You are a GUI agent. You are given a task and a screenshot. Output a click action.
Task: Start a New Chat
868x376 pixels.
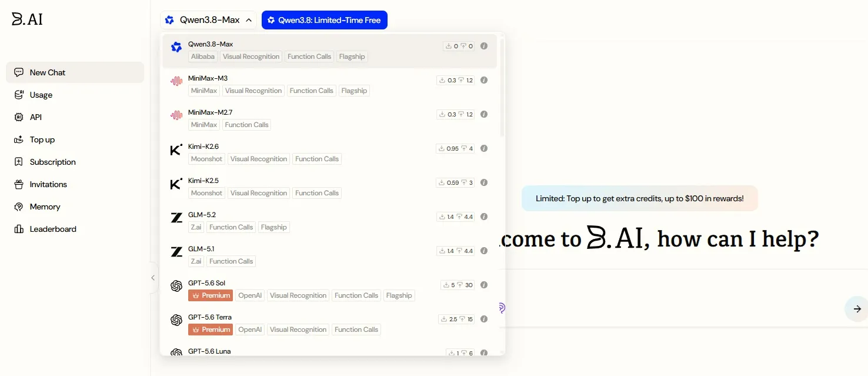pyautogui.click(x=75, y=72)
